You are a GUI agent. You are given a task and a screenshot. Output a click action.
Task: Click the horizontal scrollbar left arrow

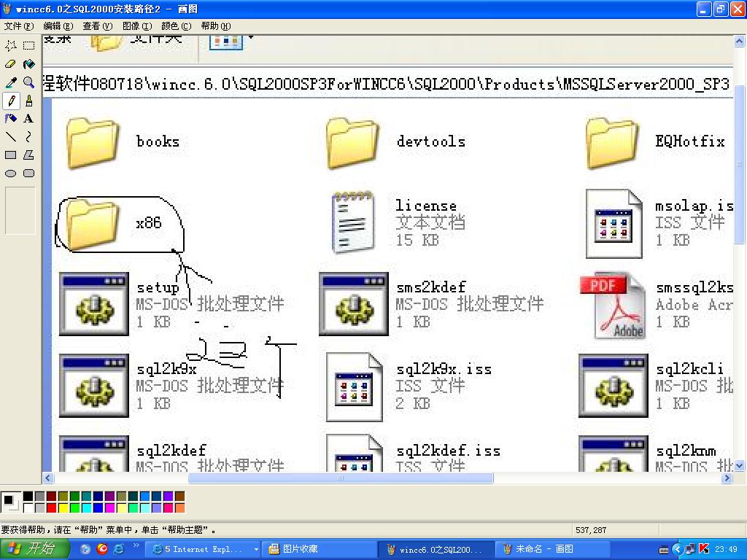pos(48,478)
